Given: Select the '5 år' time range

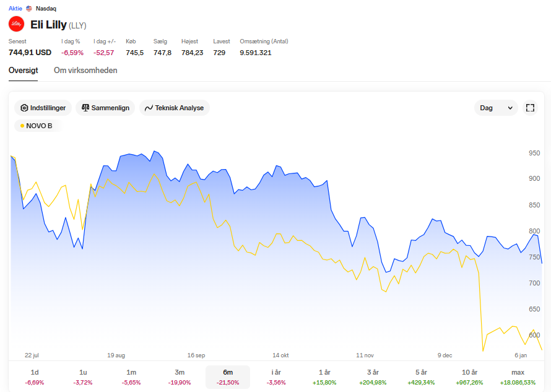Looking at the screenshot, I should 421,377.
